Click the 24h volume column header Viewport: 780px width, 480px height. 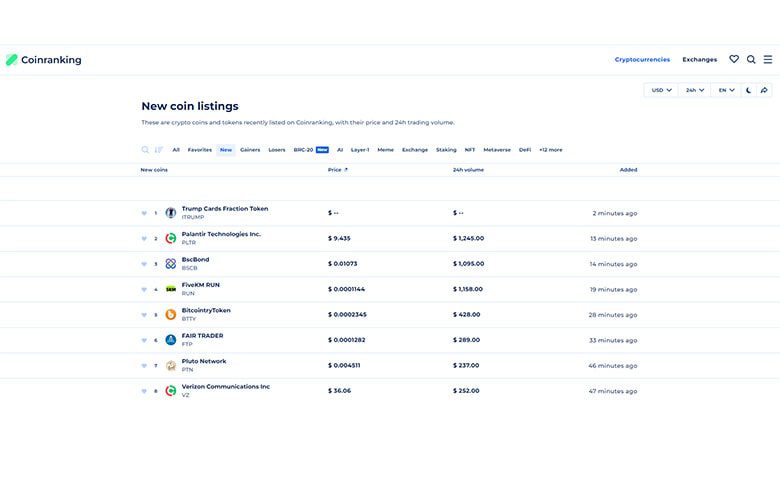point(468,170)
